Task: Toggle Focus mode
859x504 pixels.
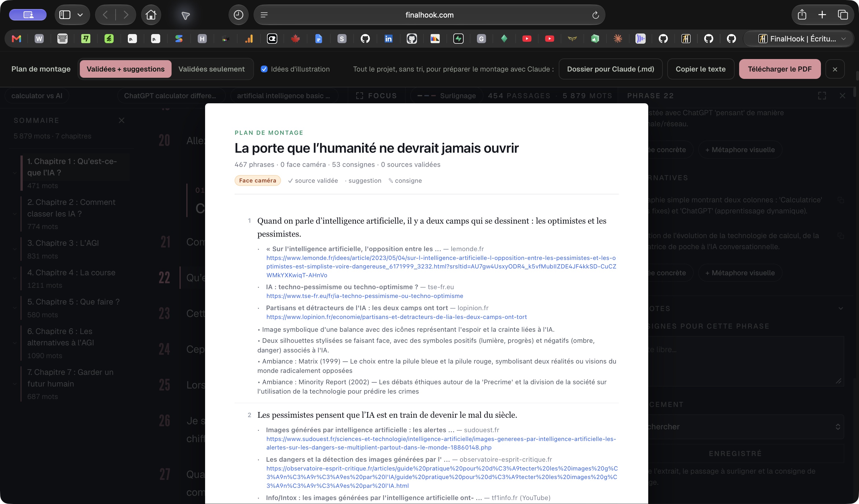Action: (x=376, y=96)
